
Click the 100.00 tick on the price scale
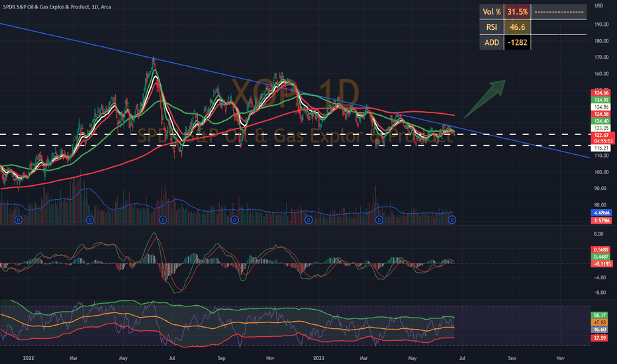click(x=601, y=172)
